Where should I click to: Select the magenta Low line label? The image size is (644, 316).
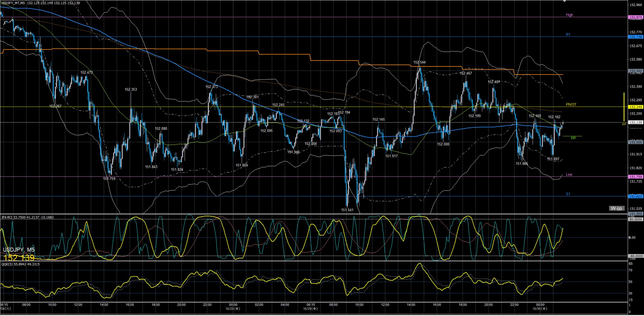coord(569,175)
